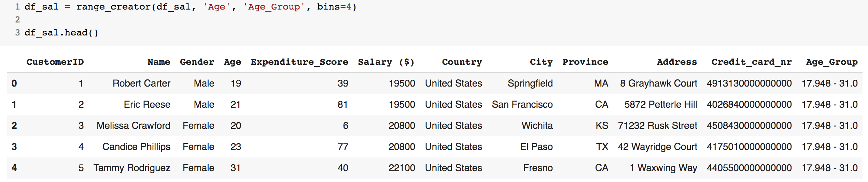Screen dimensions: 868x182
Task: Click the Expenditure_Score column header
Action: 299,62
